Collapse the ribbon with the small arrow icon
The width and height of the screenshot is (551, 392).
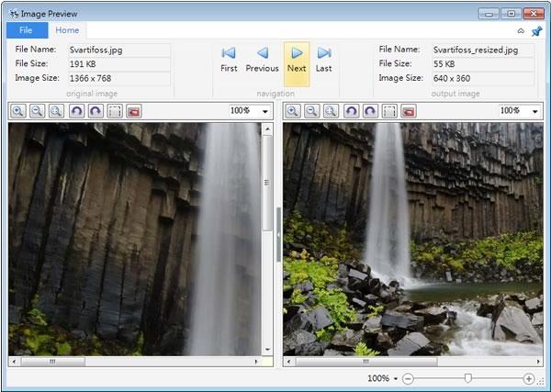[521, 31]
